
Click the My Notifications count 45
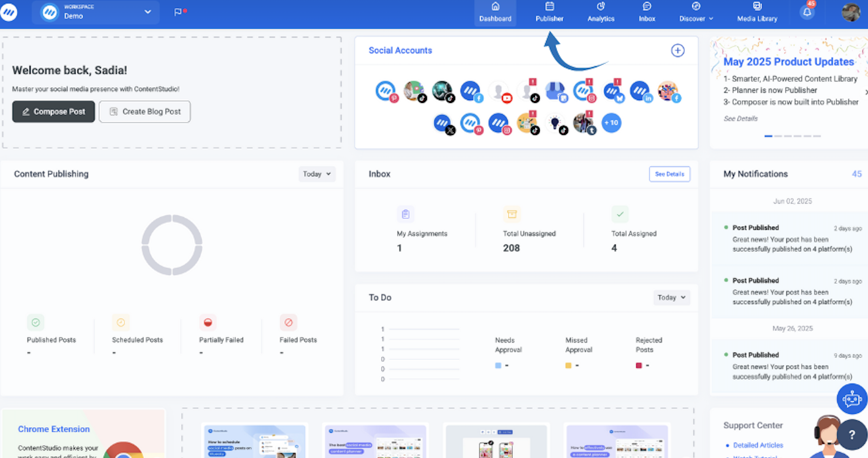point(857,174)
